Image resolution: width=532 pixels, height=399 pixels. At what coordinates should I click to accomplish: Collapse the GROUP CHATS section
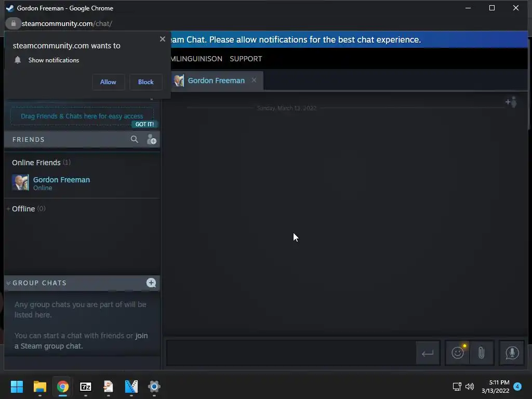click(8, 283)
